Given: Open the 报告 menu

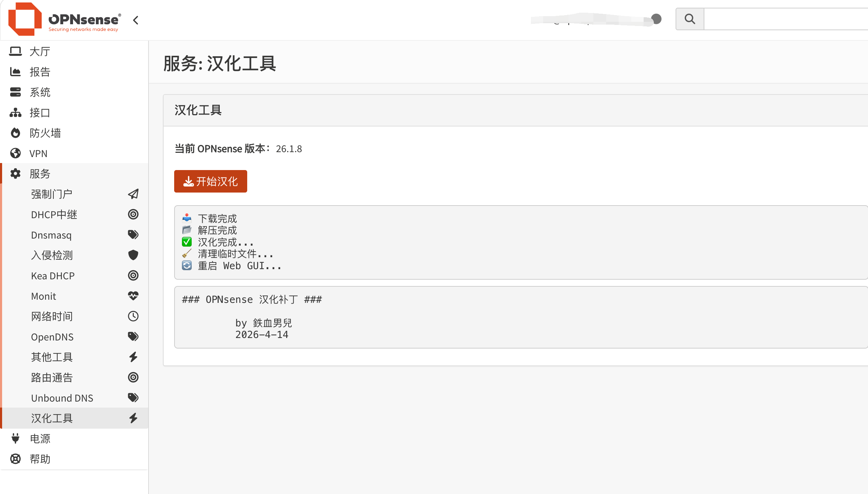Looking at the screenshot, I should pos(74,72).
